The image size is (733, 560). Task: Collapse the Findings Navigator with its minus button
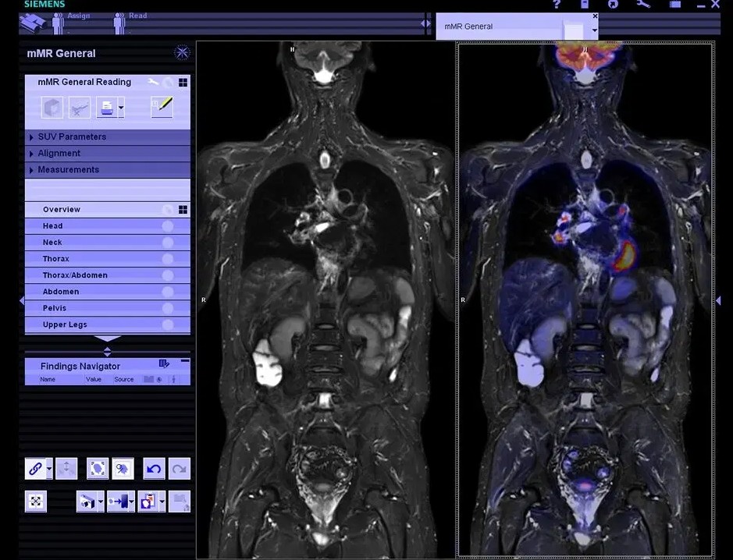point(185,361)
